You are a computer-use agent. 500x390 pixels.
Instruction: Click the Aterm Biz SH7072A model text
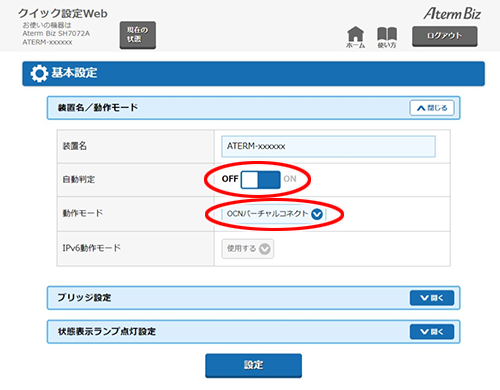pos(56,34)
